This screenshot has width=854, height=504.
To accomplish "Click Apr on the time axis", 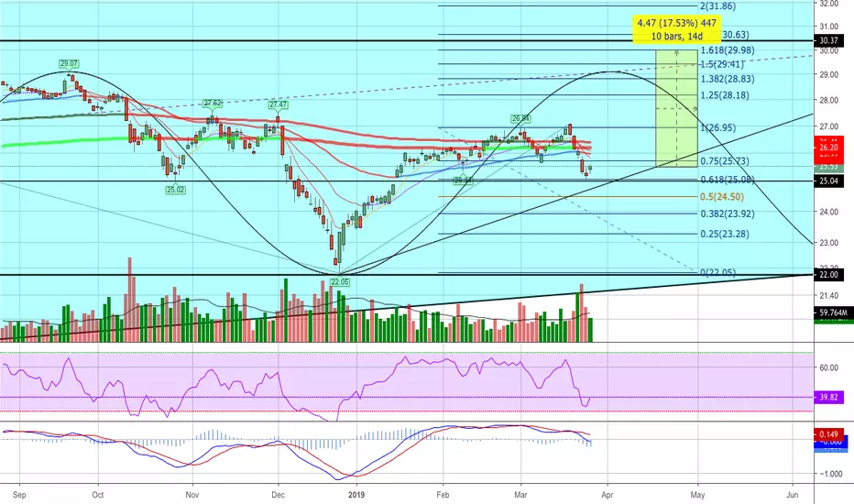I will (608, 495).
